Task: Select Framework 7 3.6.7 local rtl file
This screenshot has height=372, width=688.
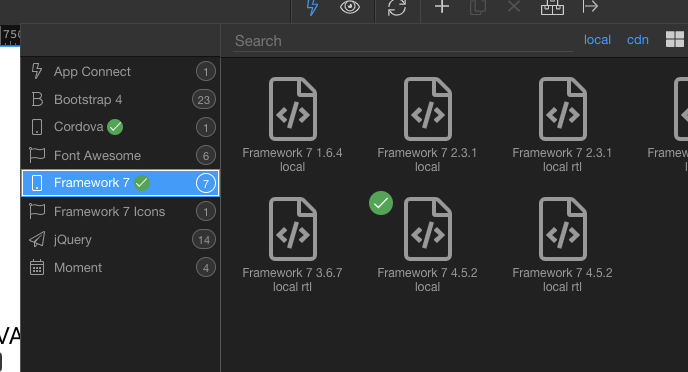Action: pos(292,245)
